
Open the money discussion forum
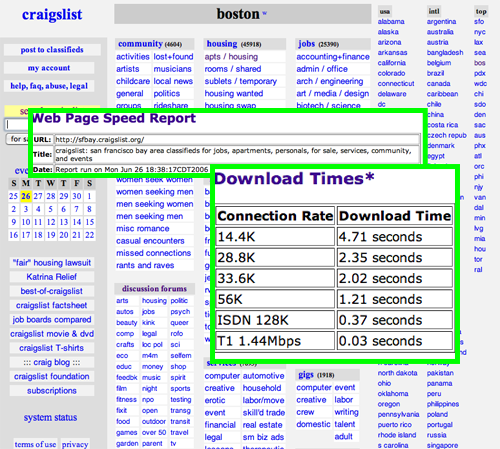click(152, 367)
